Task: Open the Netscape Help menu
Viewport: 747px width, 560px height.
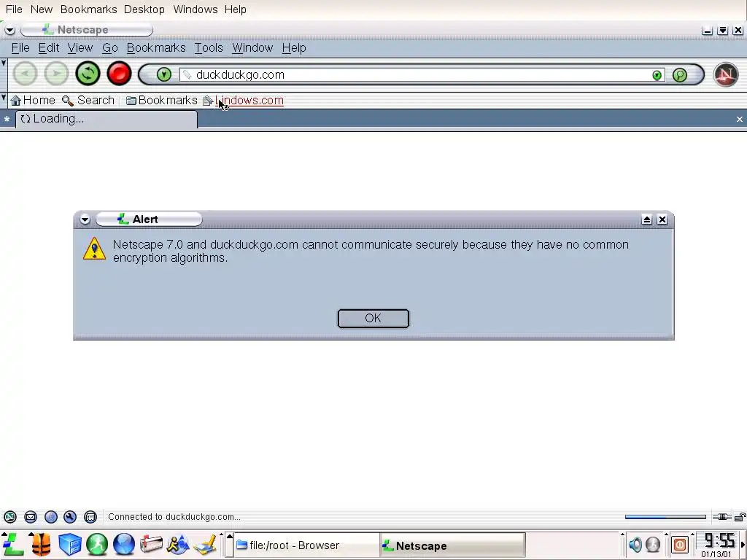Action: (294, 48)
